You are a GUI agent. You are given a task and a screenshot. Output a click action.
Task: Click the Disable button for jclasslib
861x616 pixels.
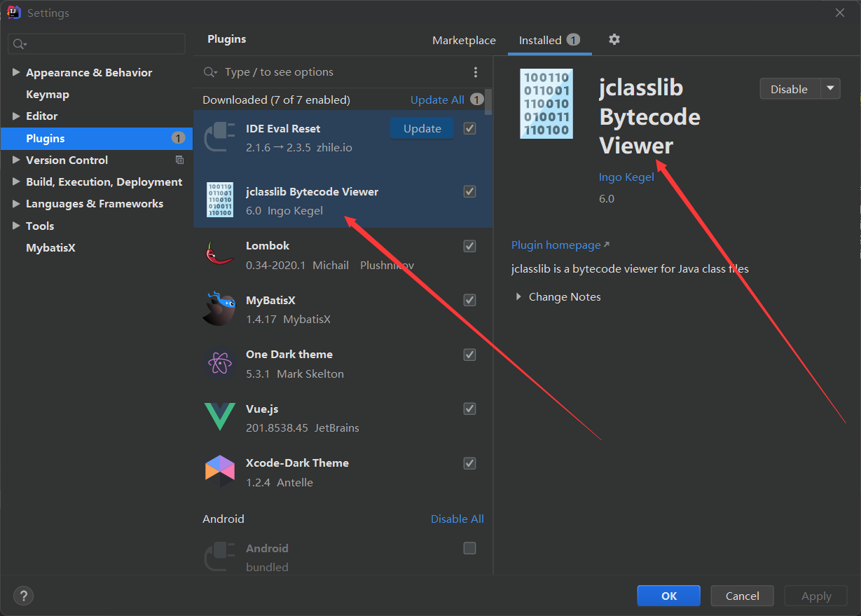(790, 88)
